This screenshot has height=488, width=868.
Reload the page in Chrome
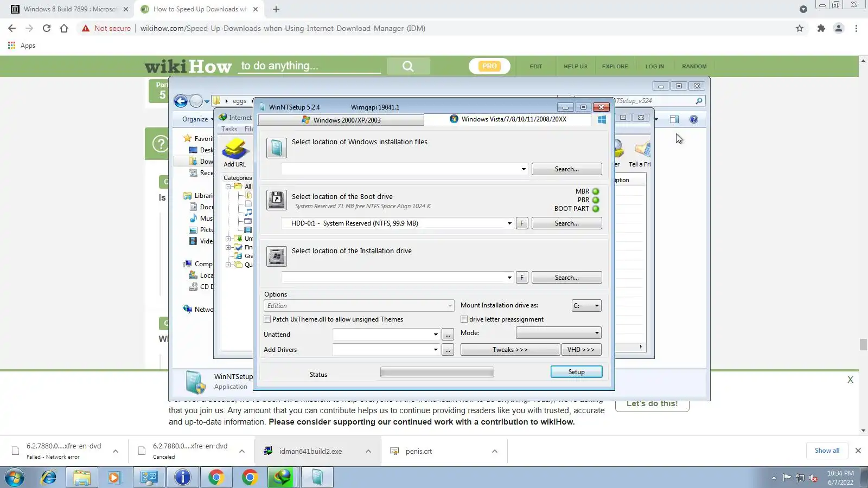47,28
